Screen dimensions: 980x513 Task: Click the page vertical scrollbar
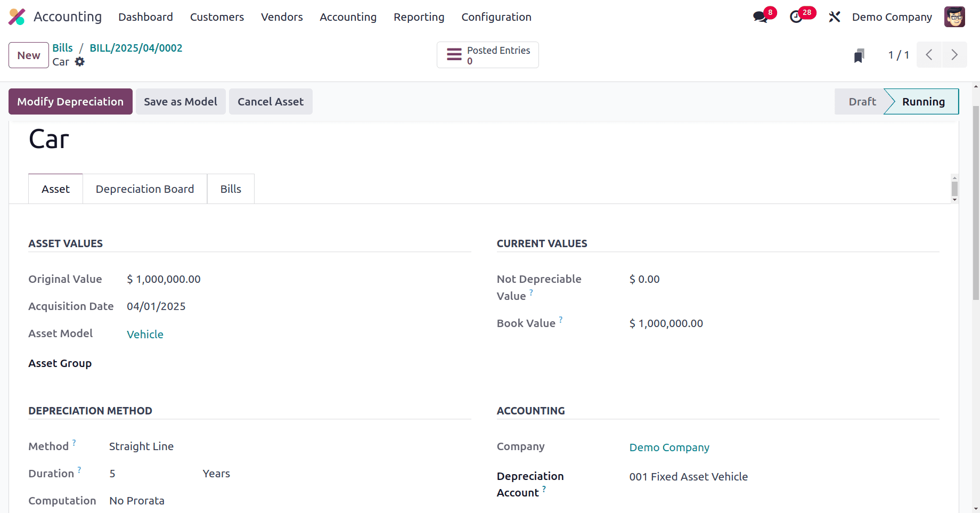click(976, 202)
